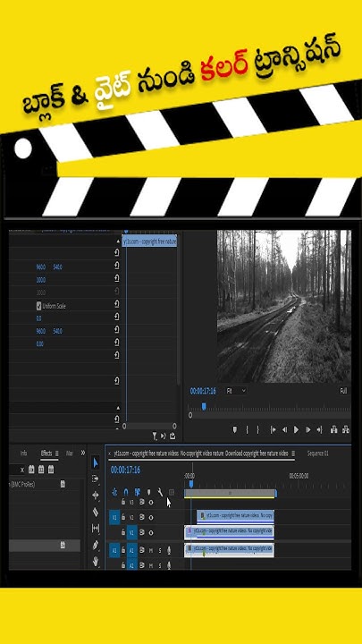The image size is (362, 644).
Task: Click the Effect Controls vertical scrollbar
Action: click(178, 312)
